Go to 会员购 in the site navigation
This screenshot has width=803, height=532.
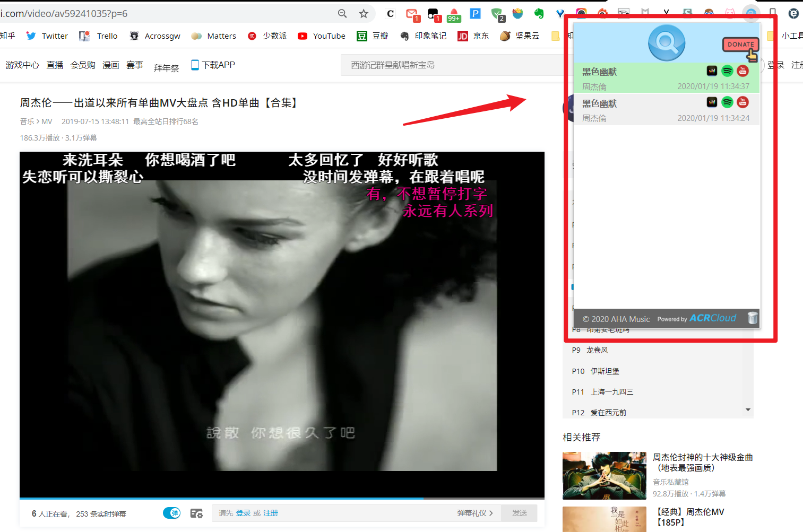point(83,65)
